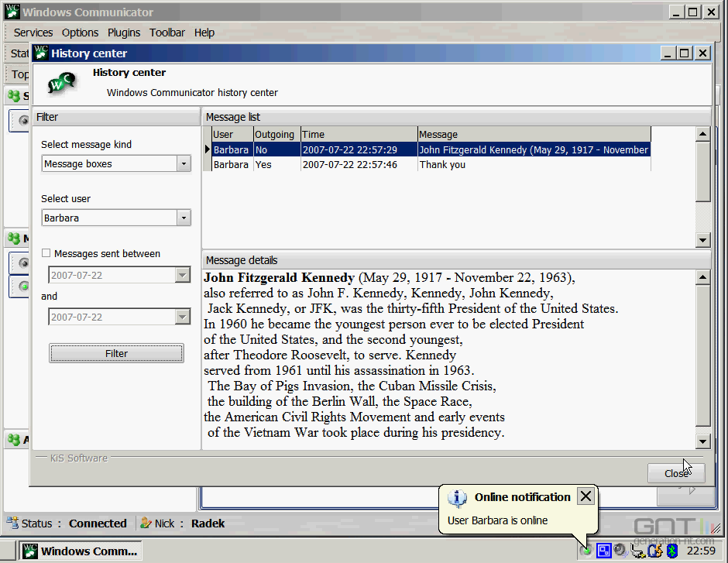Click the History center title bar WC icon
This screenshot has width=728, height=563.
(39, 52)
